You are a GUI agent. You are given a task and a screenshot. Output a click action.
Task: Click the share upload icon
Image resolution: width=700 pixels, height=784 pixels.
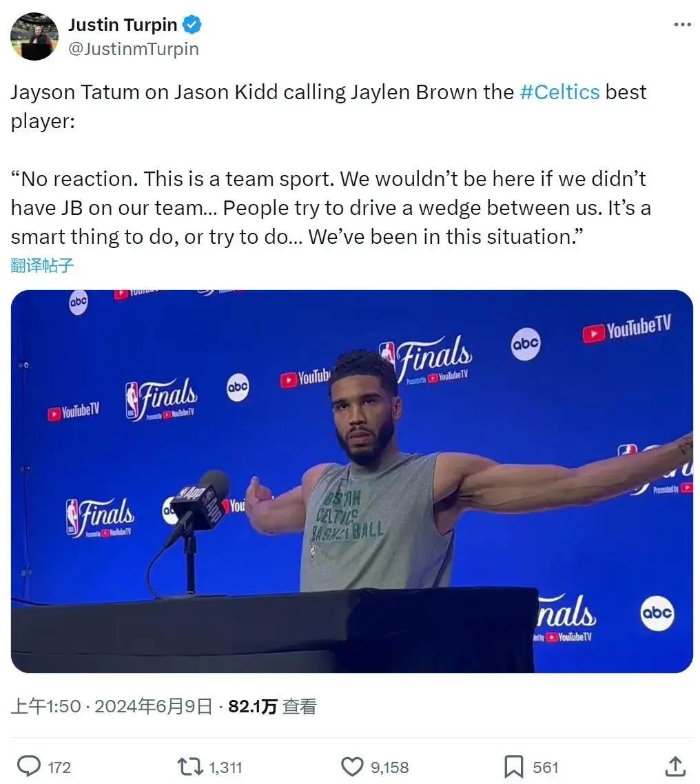675,767
